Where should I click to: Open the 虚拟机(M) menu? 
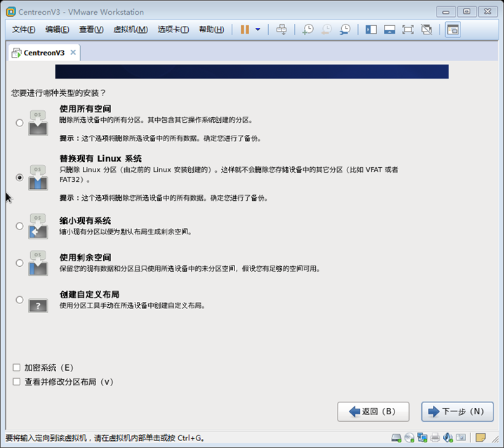(x=131, y=29)
